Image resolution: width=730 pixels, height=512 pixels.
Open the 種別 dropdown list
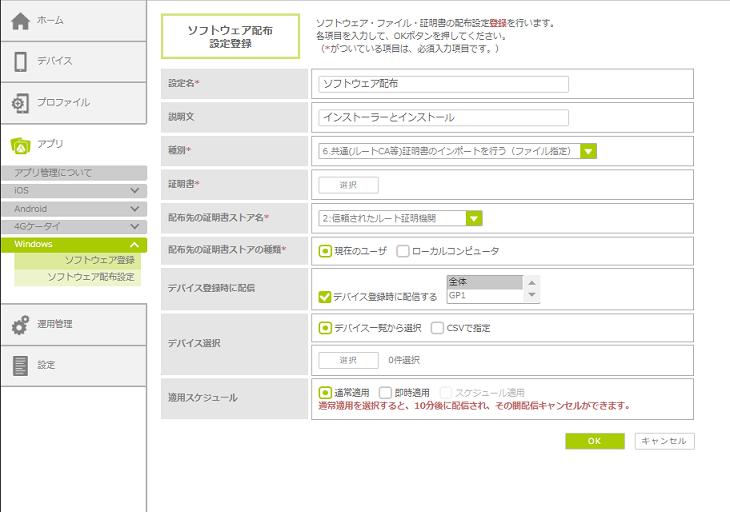589,151
